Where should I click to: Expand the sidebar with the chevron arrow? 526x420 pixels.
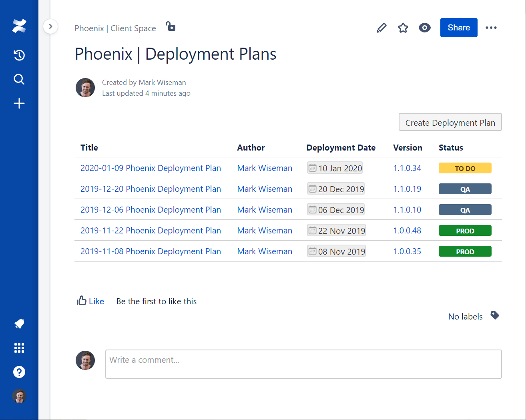point(50,26)
